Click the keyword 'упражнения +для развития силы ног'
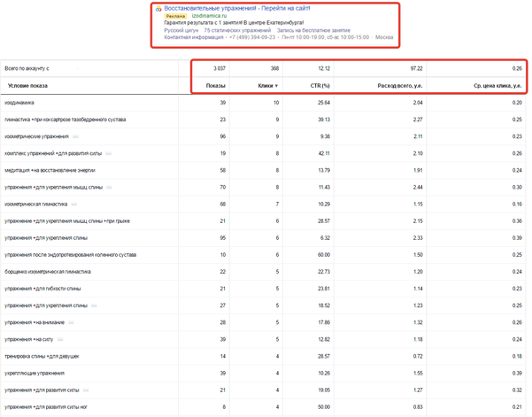Screen dimensions: 532x417 (46, 407)
